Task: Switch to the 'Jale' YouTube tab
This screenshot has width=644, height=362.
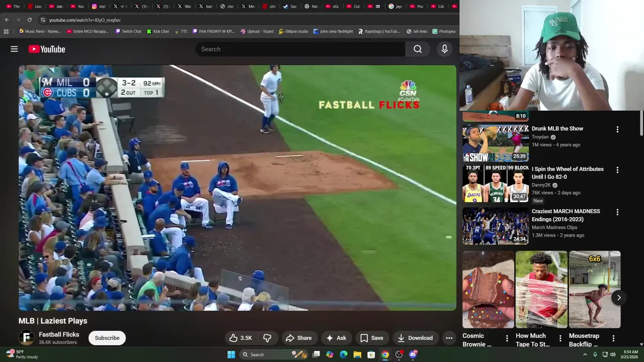Action: 55,7
